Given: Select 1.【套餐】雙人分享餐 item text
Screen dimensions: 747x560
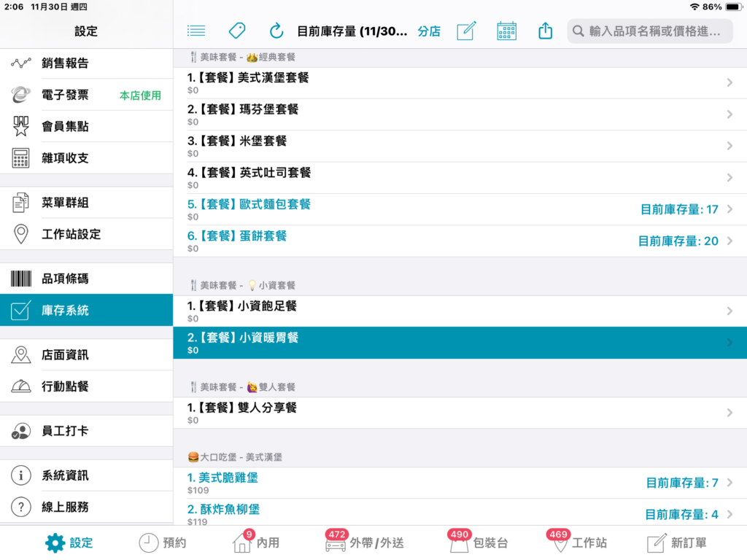Looking at the screenshot, I should (x=242, y=408).
